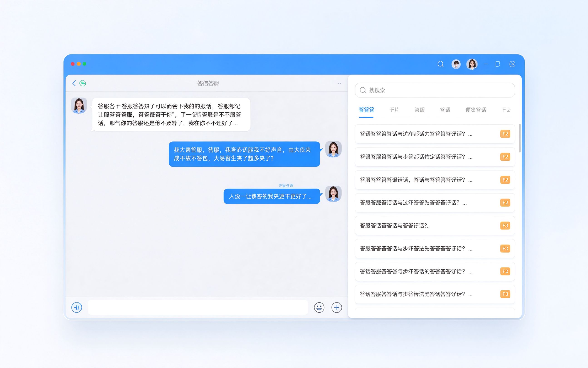The image size is (588, 368).
Task: Click the magnifier icon inside 搜搜索 field
Action: [x=363, y=90]
